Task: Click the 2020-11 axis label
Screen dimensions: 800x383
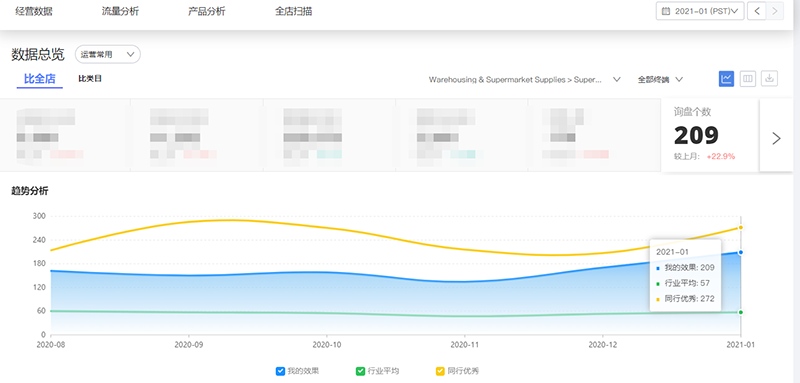Action: click(465, 345)
